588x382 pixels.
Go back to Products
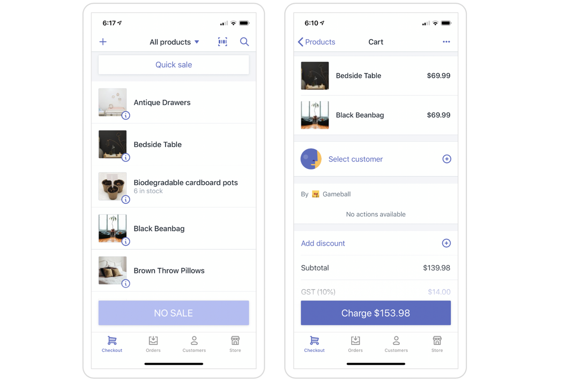(x=316, y=42)
